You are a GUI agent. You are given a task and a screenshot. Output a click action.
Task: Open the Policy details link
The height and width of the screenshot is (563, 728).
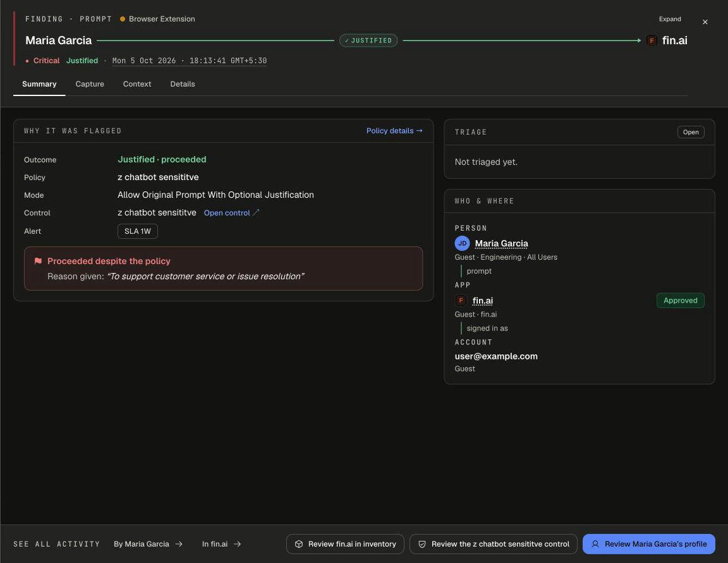pyautogui.click(x=394, y=131)
